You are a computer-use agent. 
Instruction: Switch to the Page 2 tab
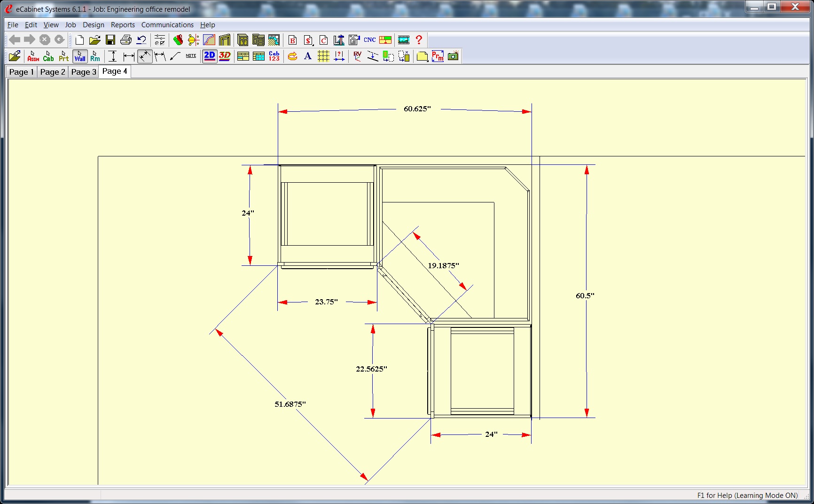click(53, 72)
